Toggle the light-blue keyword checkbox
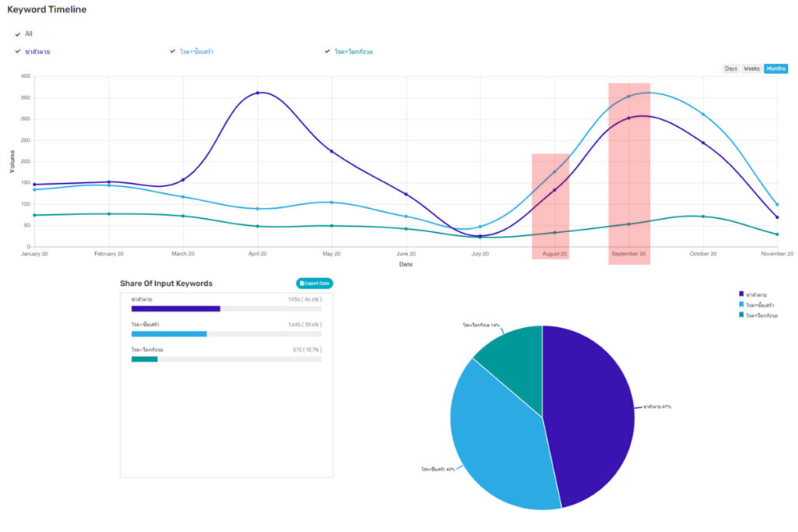798x532 pixels. (x=172, y=51)
